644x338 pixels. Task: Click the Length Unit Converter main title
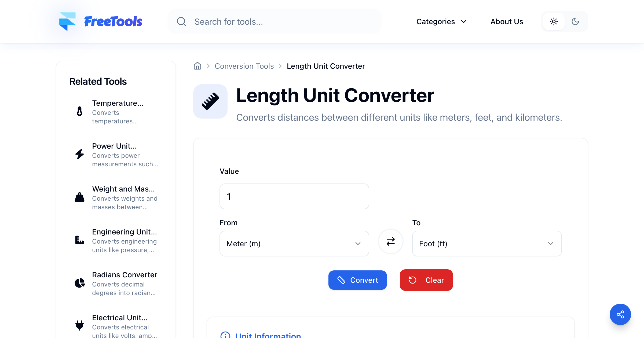(335, 95)
